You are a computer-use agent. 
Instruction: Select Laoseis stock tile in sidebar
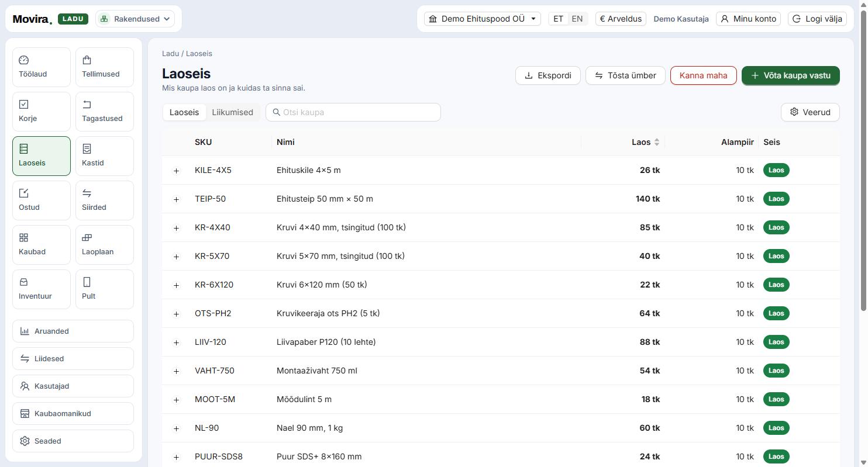[42, 156]
